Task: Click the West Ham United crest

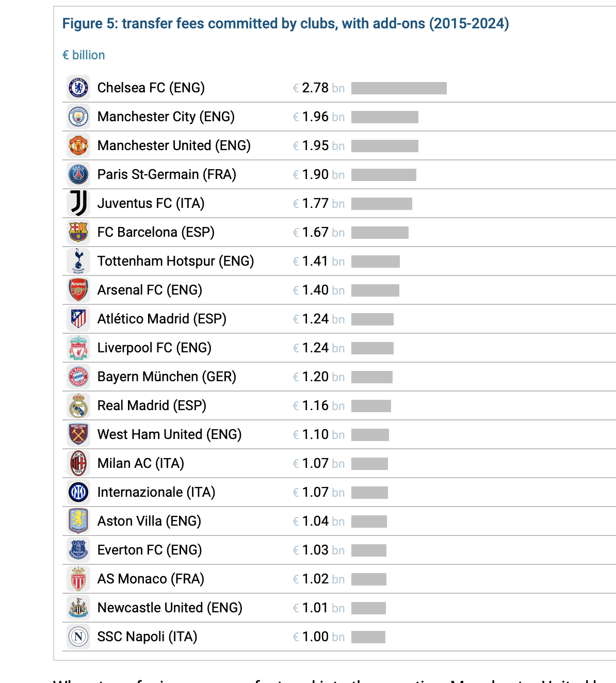Action: [x=78, y=434]
